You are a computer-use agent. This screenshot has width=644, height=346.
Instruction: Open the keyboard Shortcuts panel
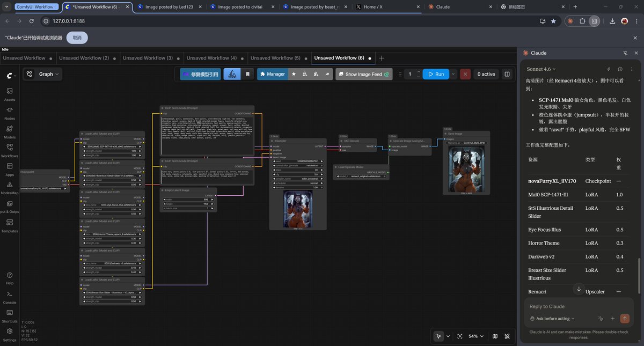[10, 316]
